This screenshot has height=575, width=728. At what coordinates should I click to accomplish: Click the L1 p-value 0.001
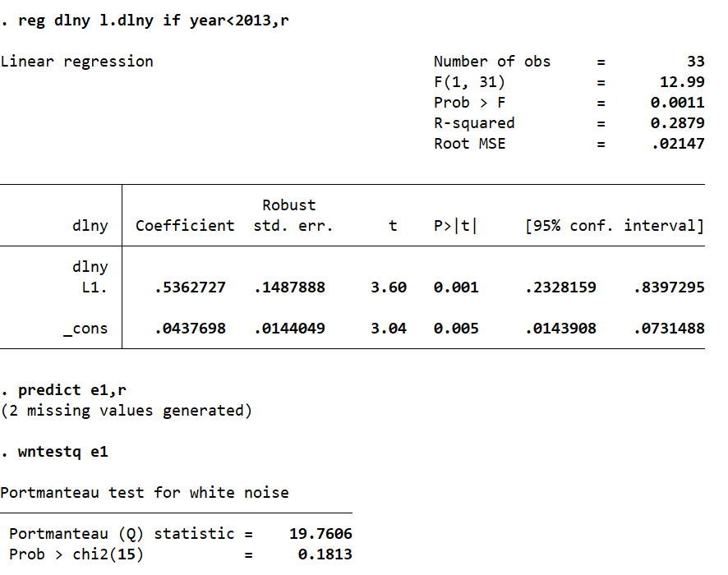[x=456, y=287]
